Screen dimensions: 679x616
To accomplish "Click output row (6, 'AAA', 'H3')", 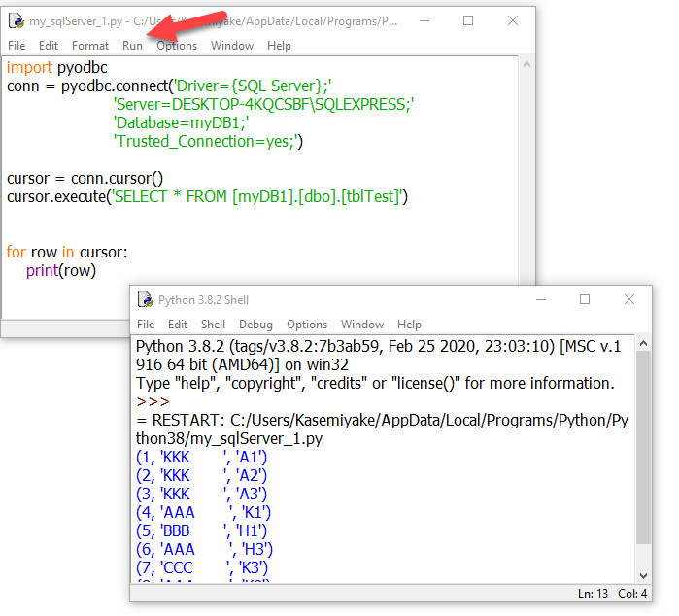I will [x=204, y=550].
